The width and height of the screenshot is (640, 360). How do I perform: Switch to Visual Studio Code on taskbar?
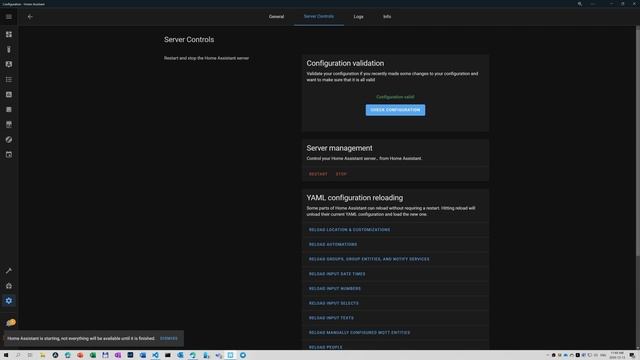tap(155, 355)
